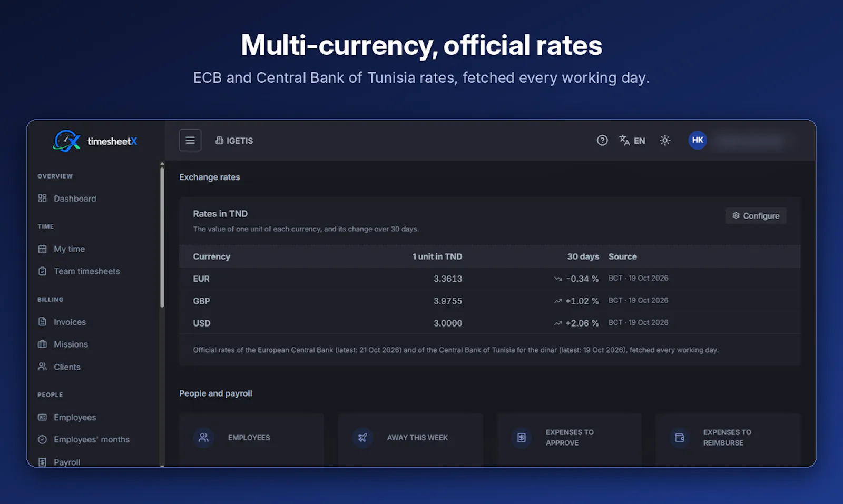Click the Currency column header
The width and height of the screenshot is (843, 504).
(212, 257)
